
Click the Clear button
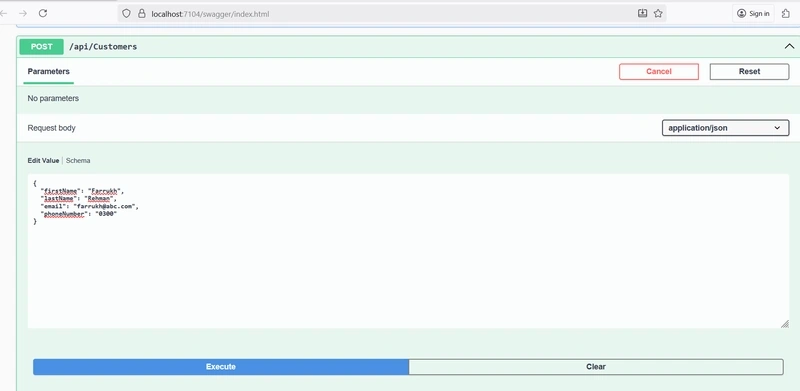(x=596, y=366)
